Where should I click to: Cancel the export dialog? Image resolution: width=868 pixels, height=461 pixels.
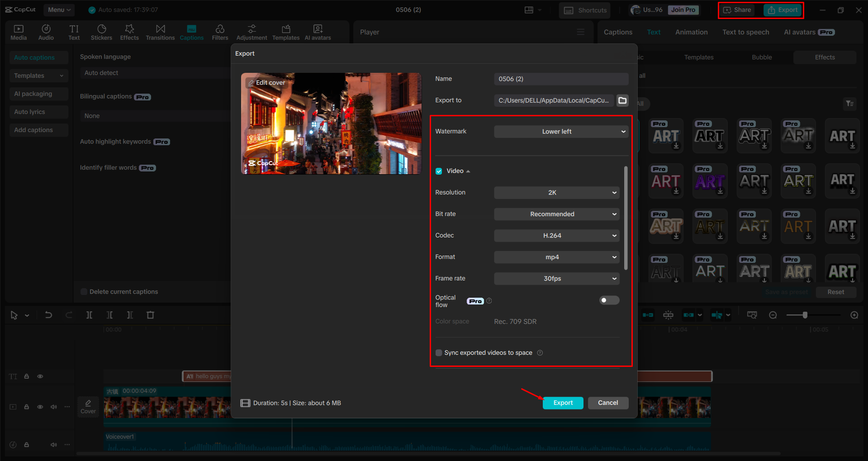pos(608,403)
